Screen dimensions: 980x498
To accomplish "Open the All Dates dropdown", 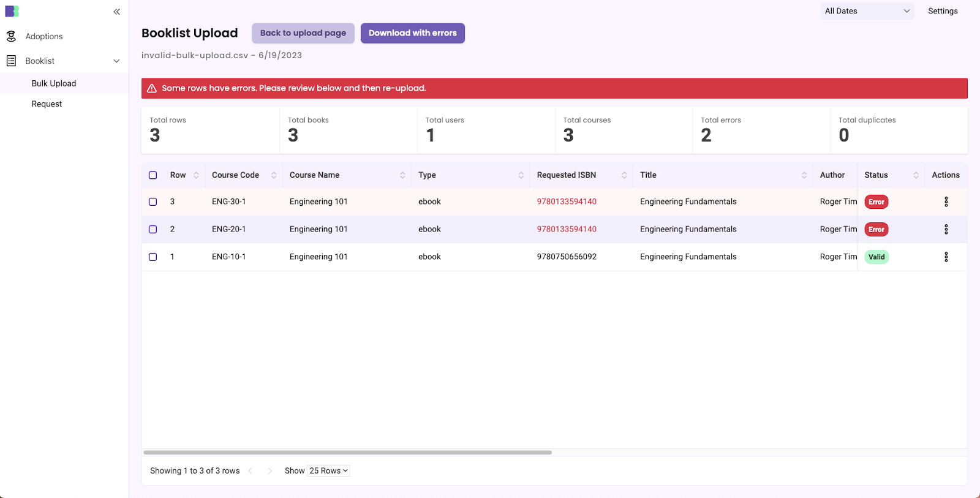I will click(x=867, y=11).
